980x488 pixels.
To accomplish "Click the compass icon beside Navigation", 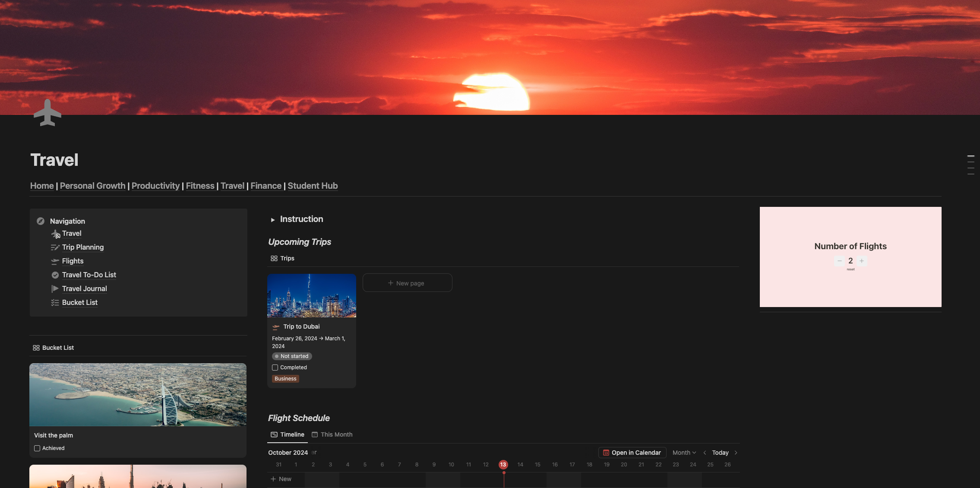I will [41, 221].
